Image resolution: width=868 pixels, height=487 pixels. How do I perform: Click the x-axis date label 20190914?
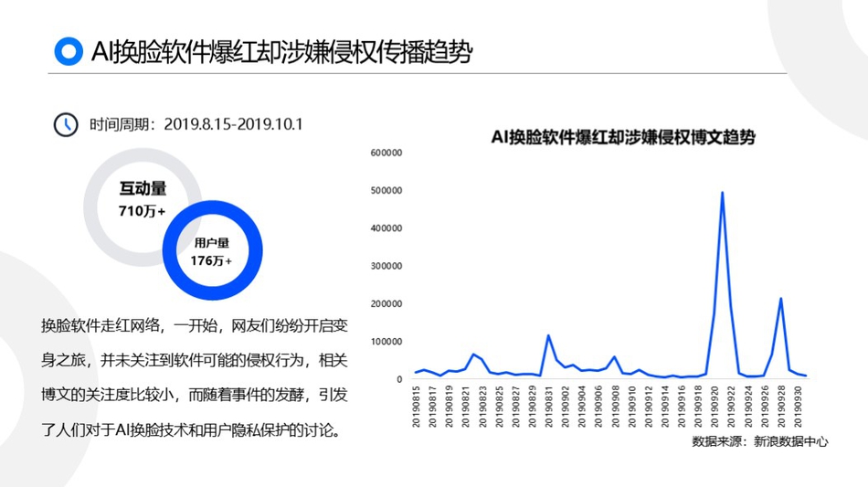click(665, 407)
